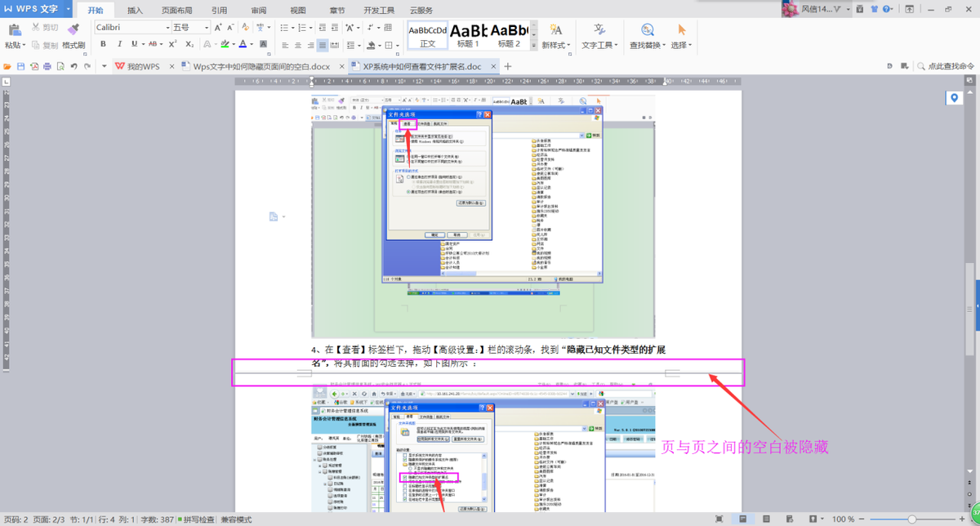Apply the 正文 style
Image resolution: width=980 pixels, height=526 pixels.
[x=428, y=34]
